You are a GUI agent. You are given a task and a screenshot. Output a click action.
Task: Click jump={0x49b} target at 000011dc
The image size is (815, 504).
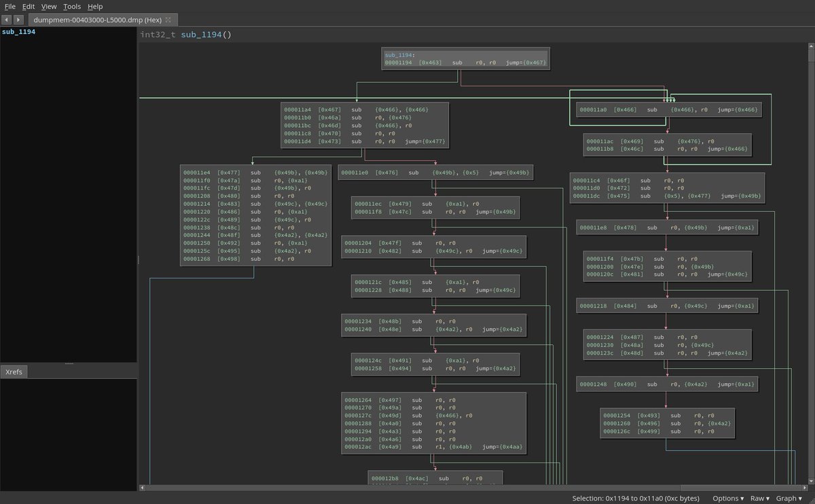click(x=741, y=196)
